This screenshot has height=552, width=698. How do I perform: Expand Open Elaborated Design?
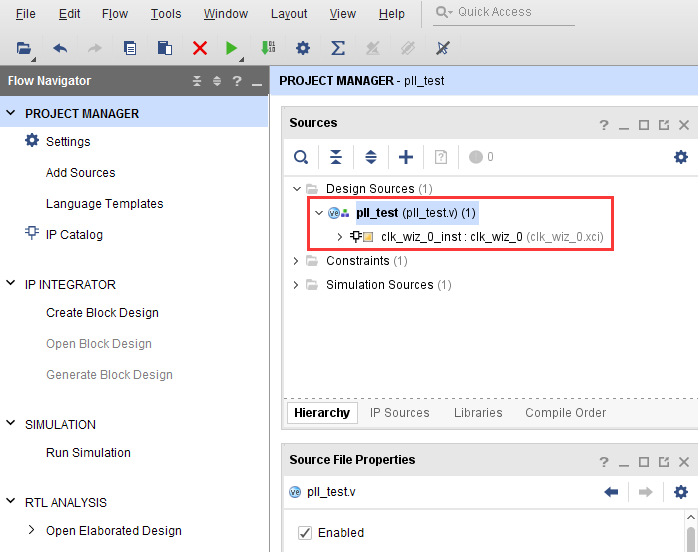tap(31, 530)
